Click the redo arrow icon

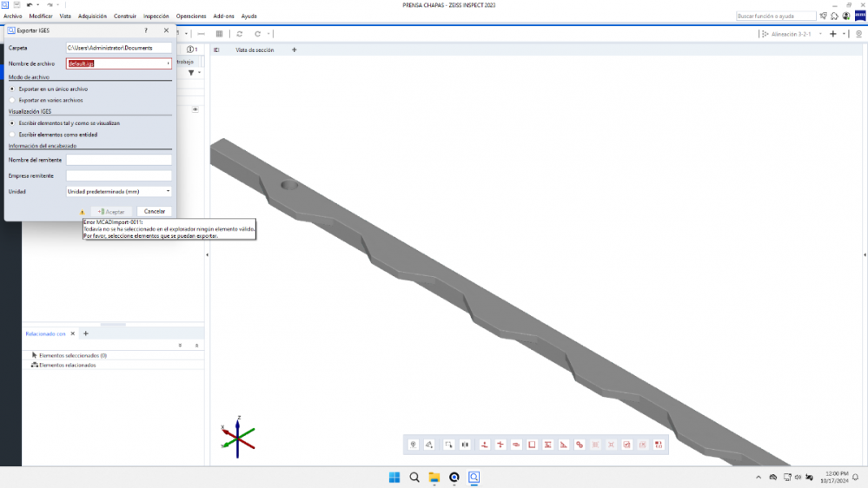pyautogui.click(x=50, y=4)
